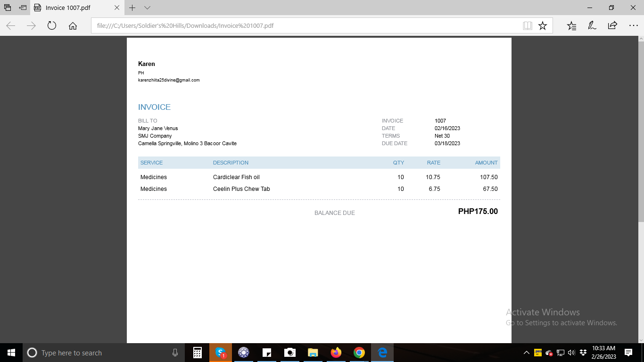Click the SERVICE column header
This screenshot has height=362, width=644.
151,163
